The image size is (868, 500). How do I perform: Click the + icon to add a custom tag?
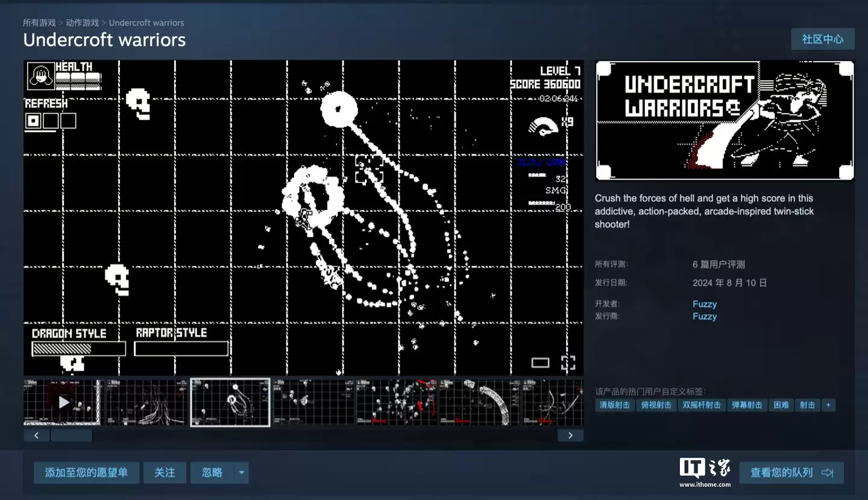[828, 405]
